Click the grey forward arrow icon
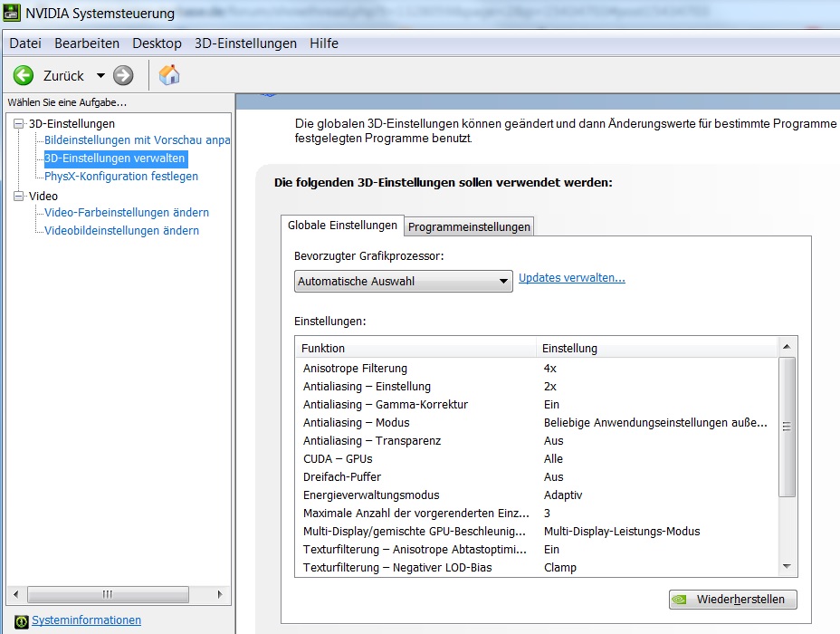Screen dimensions: 840x634 pyautogui.click(x=123, y=75)
